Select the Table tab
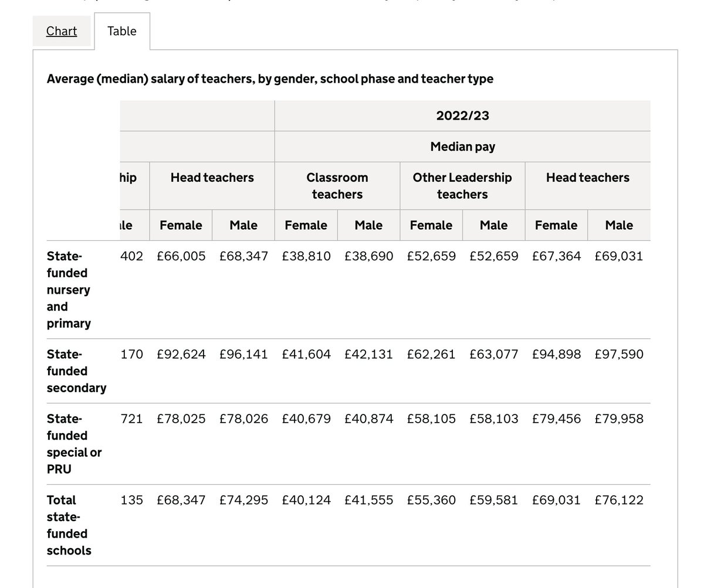Viewport: 704px width, 588px height. click(x=121, y=31)
